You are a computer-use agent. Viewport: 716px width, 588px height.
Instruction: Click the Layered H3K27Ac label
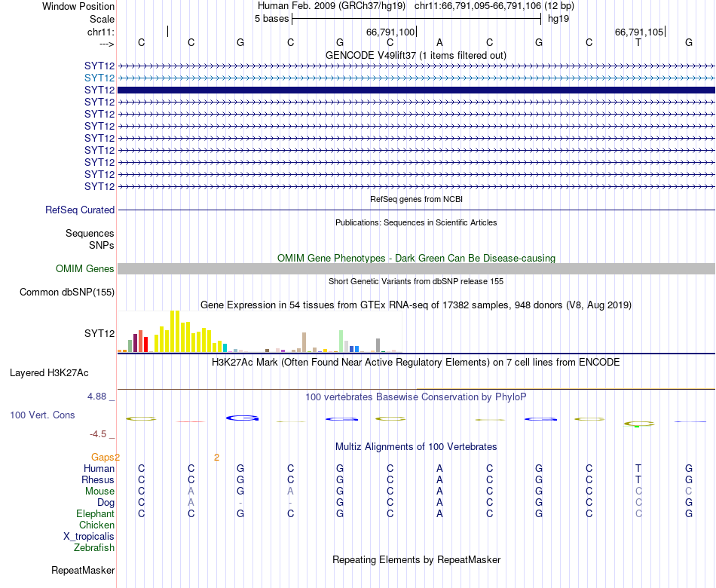click(x=49, y=373)
